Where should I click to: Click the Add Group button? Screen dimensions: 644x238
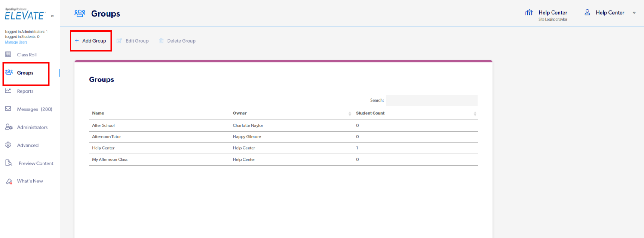pyautogui.click(x=91, y=41)
